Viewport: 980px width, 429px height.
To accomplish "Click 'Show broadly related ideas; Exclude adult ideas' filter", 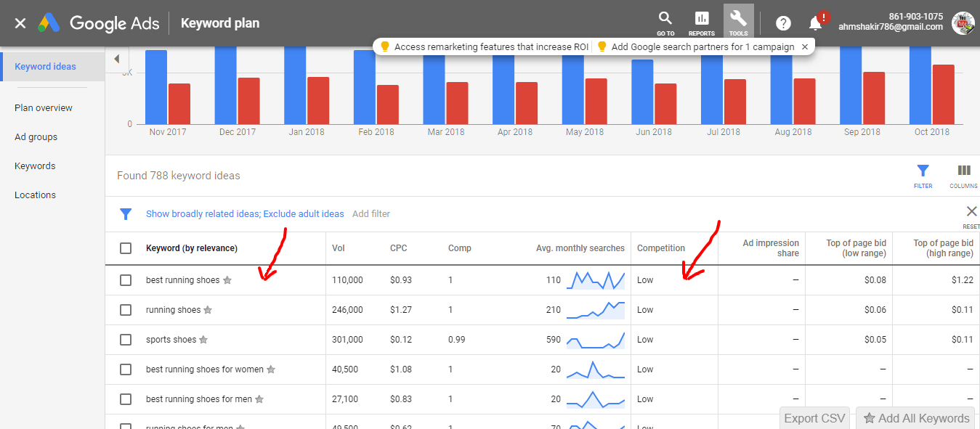I will 245,214.
